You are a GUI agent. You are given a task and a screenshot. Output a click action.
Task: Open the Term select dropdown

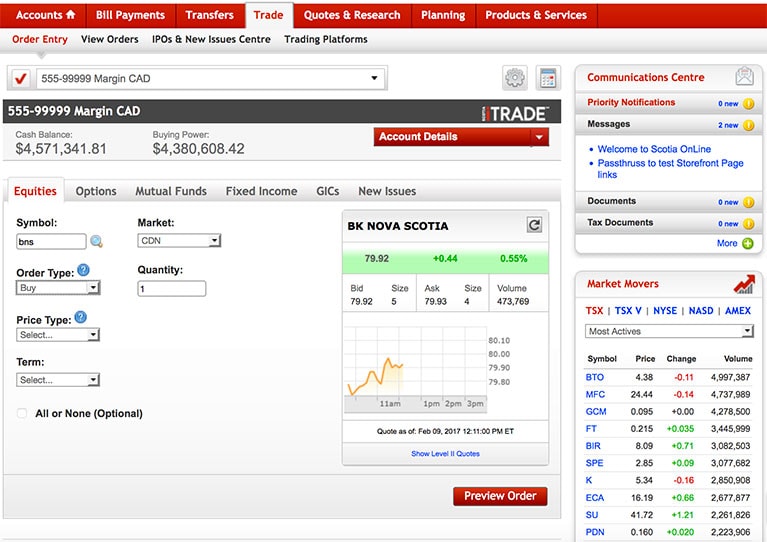click(59, 380)
